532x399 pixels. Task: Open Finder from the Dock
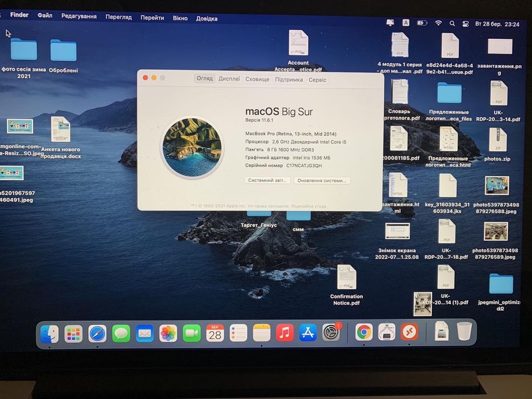pos(50,333)
